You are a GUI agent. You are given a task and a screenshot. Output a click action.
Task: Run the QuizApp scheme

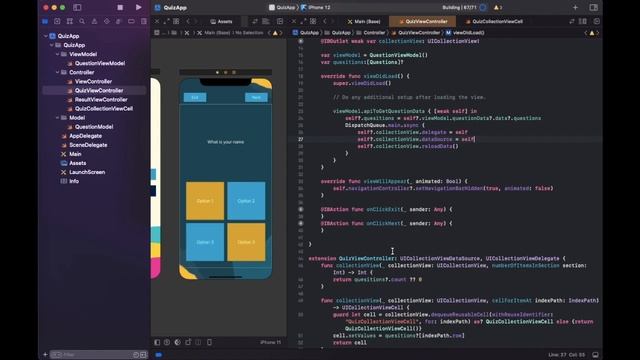pyautogui.click(x=138, y=7)
